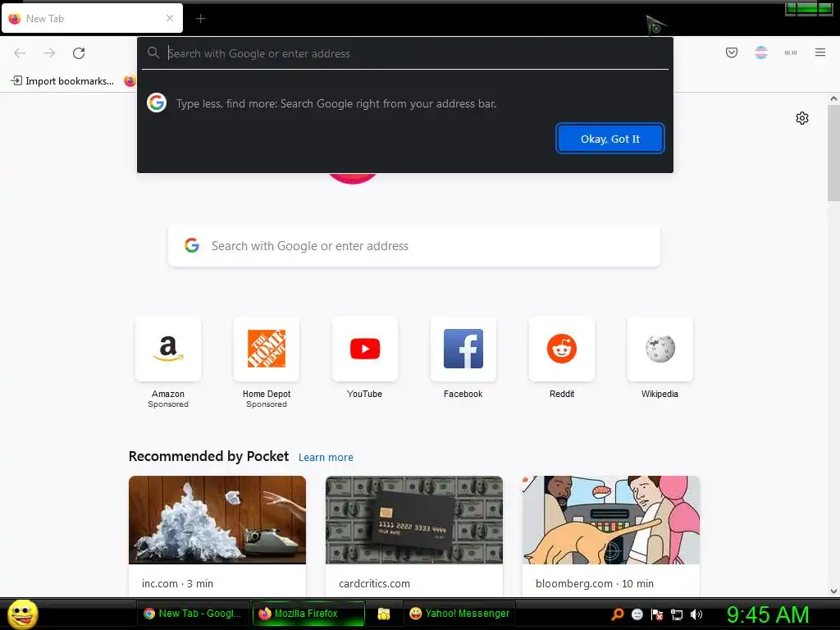This screenshot has width=840, height=630.
Task: Click the 9:45 AM taskbar clock
Action: coord(768,614)
